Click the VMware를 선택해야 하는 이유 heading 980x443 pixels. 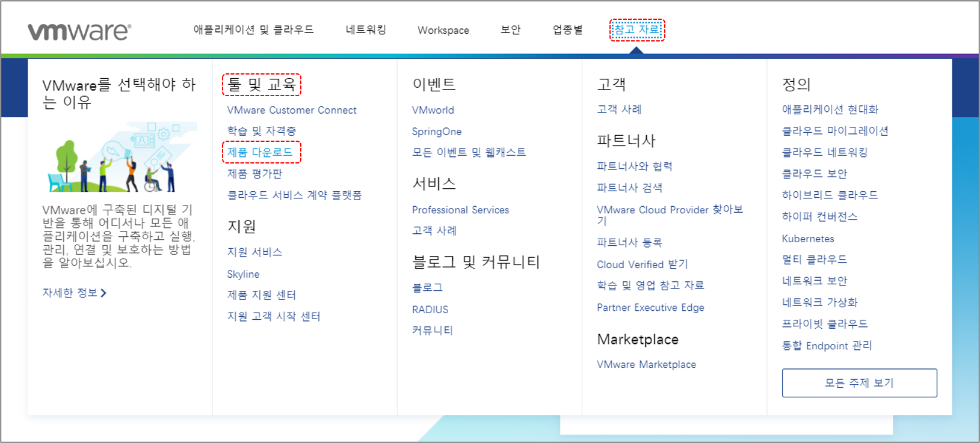119,93
